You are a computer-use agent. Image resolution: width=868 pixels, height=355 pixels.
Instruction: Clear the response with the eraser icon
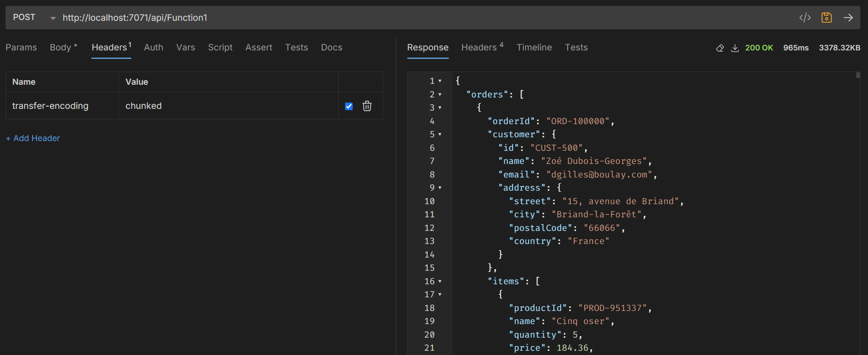click(720, 48)
